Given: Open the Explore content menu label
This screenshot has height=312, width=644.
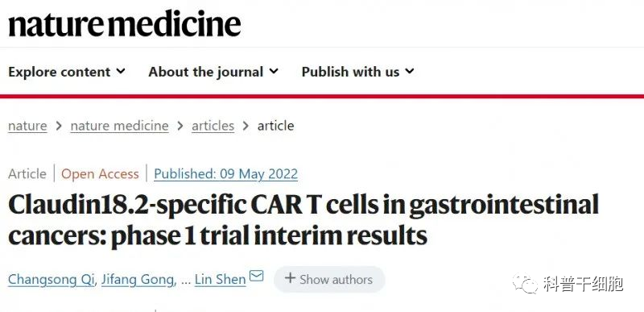Looking at the screenshot, I should pyautogui.click(x=59, y=72).
